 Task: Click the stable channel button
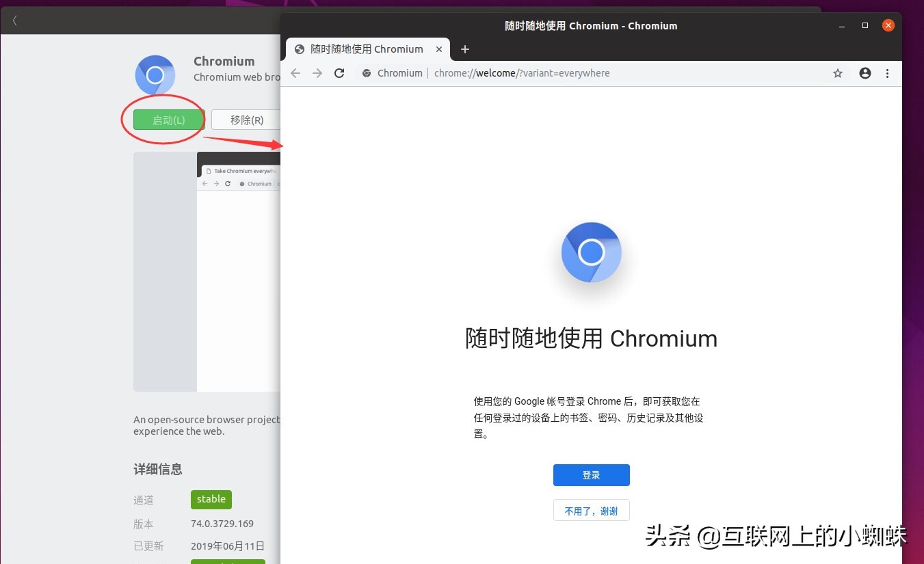coord(211,499)
